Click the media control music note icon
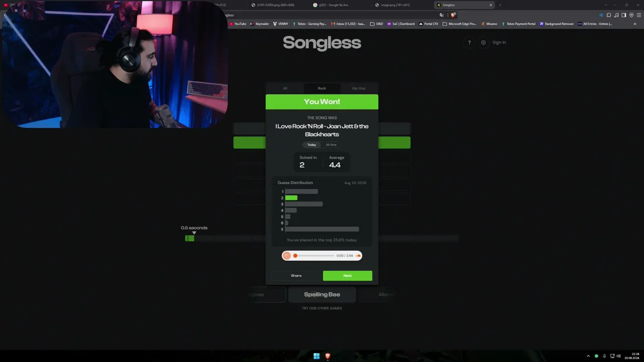Screen dimensions: 644x362 click(x=616, y=15)
